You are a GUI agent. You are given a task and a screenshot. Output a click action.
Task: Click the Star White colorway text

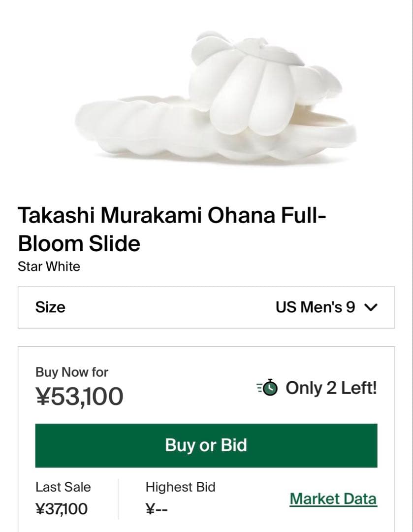[49, 266]
